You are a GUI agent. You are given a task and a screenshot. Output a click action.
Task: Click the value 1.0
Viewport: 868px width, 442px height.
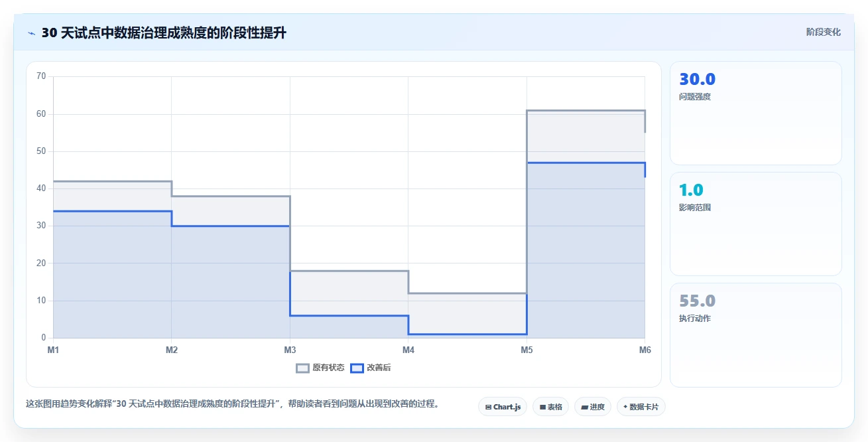691,190
